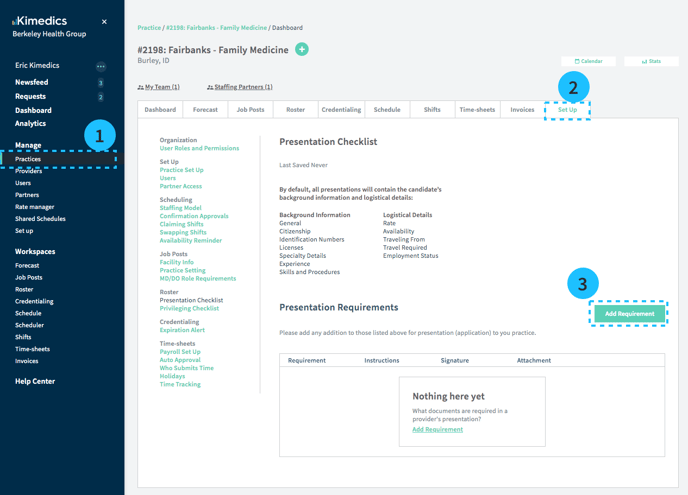
Task: Open Rate manager in the sidebar
Action: 35,207
